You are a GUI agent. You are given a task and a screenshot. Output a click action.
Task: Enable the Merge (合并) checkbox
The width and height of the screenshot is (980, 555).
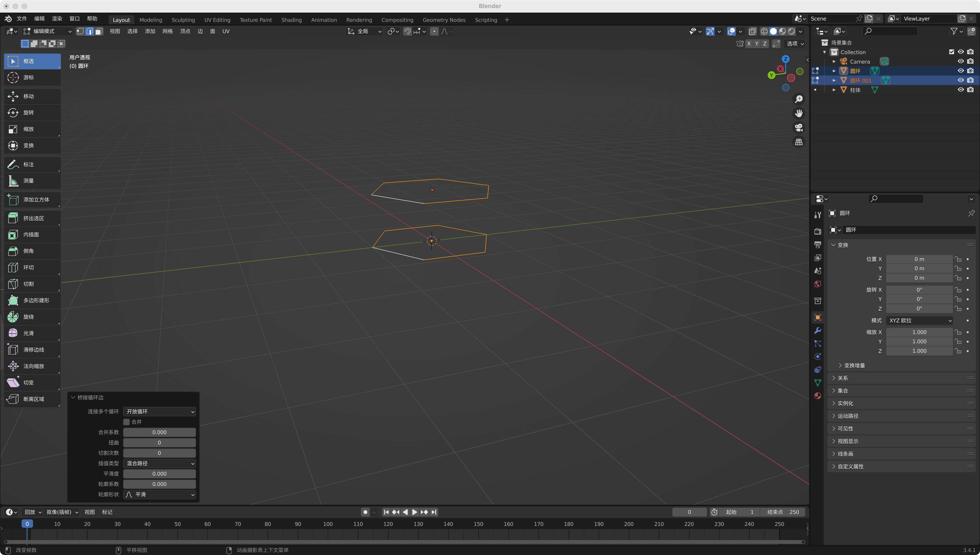point(126,422)
